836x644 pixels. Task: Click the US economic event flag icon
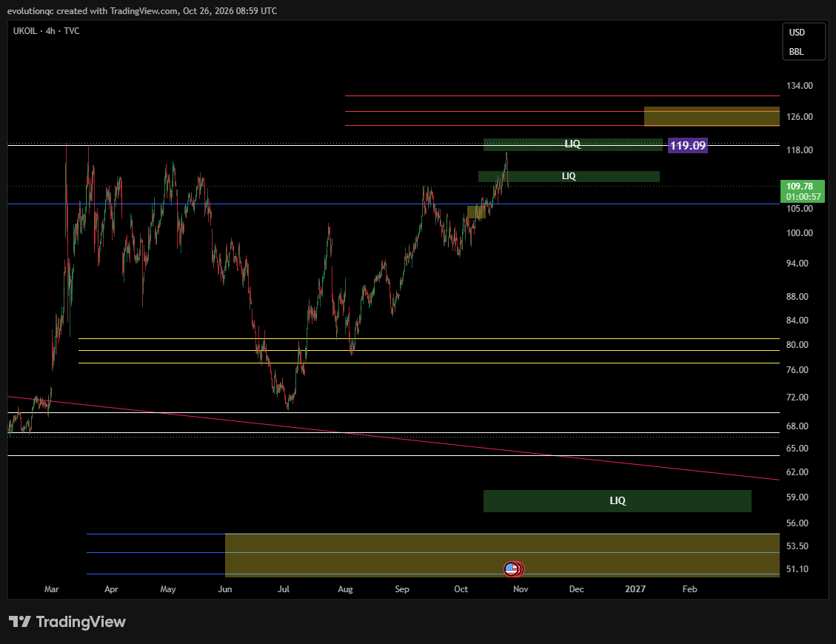(x=511, y=568)
